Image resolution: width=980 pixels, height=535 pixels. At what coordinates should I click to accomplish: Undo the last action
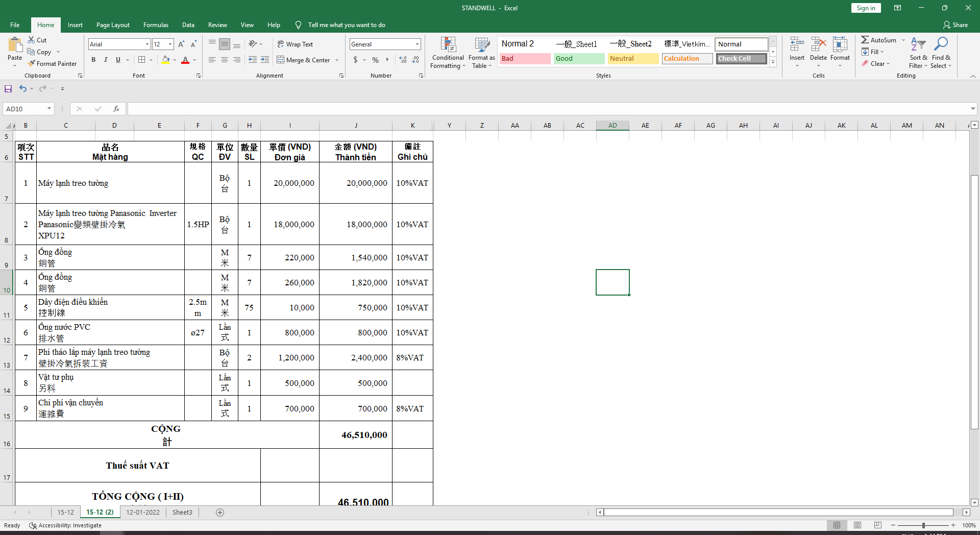tap(22, 89)
